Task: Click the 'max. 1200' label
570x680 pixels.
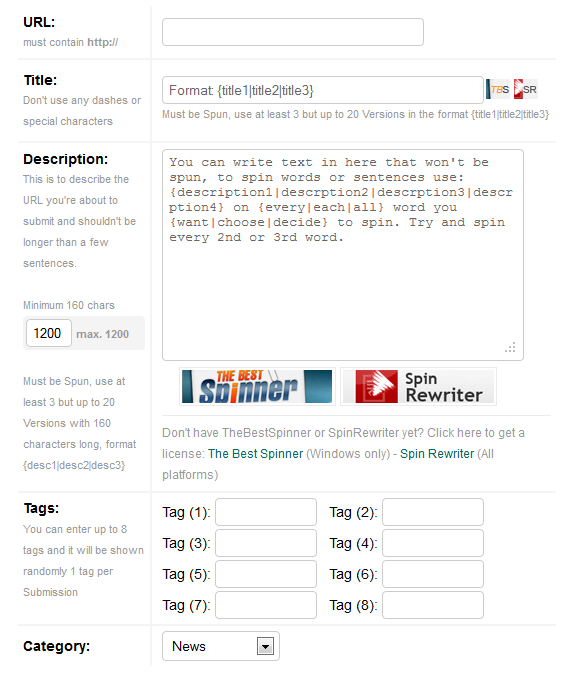Action: click(103, 334)
